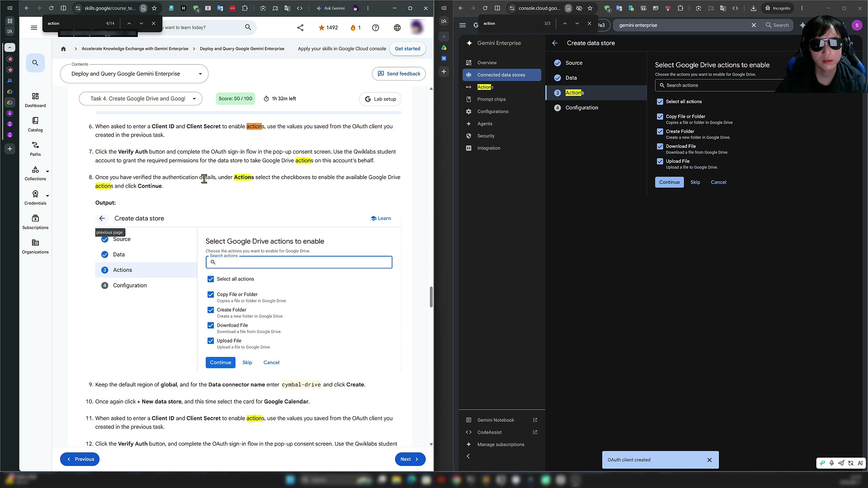Click the search magnifier in Skills search box

click(248, 27)
